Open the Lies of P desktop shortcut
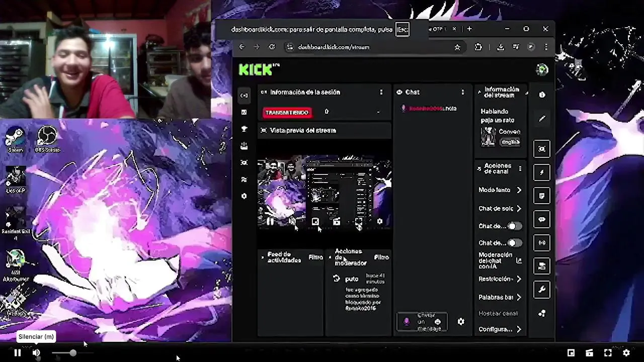 coord(16,179)
